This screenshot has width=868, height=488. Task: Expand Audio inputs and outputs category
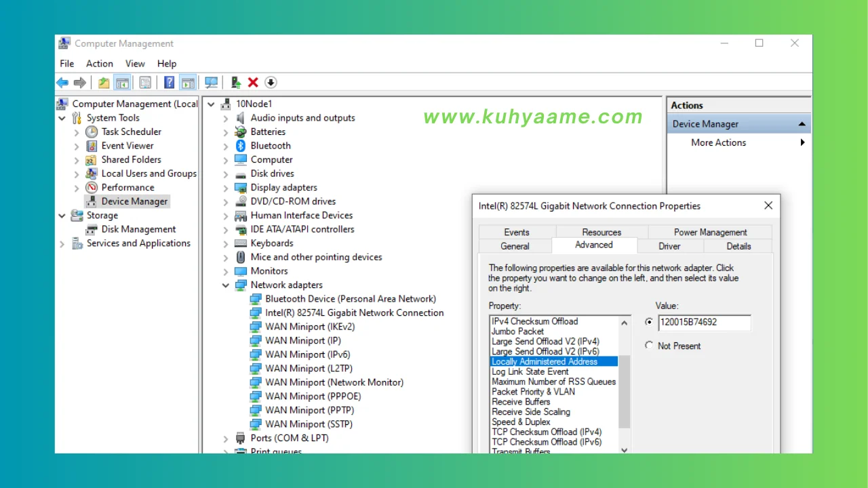coord(226,118)
